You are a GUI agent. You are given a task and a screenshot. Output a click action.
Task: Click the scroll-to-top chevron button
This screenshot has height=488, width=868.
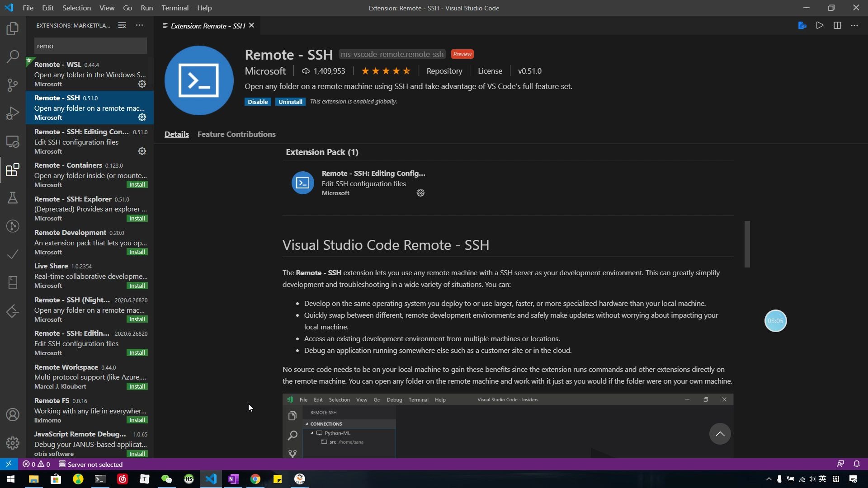(x=720, y=434)
